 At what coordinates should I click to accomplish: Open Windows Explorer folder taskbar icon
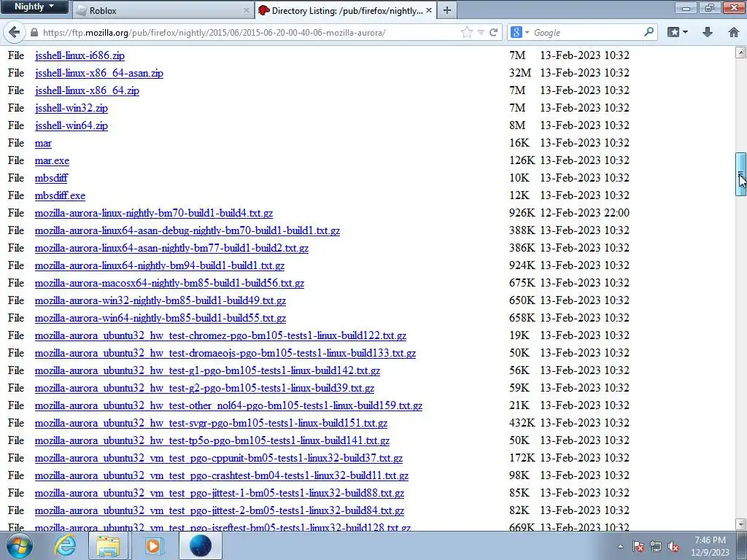(x=108, y=545)
